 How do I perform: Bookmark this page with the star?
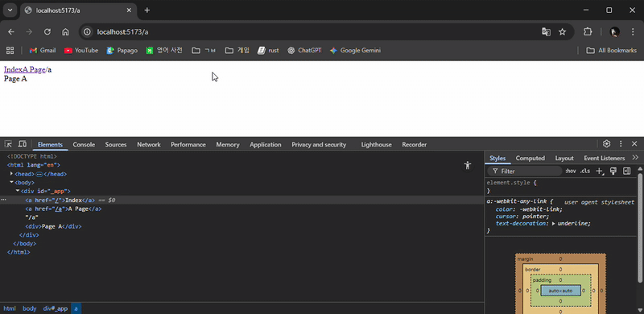[x=562, y=32]
